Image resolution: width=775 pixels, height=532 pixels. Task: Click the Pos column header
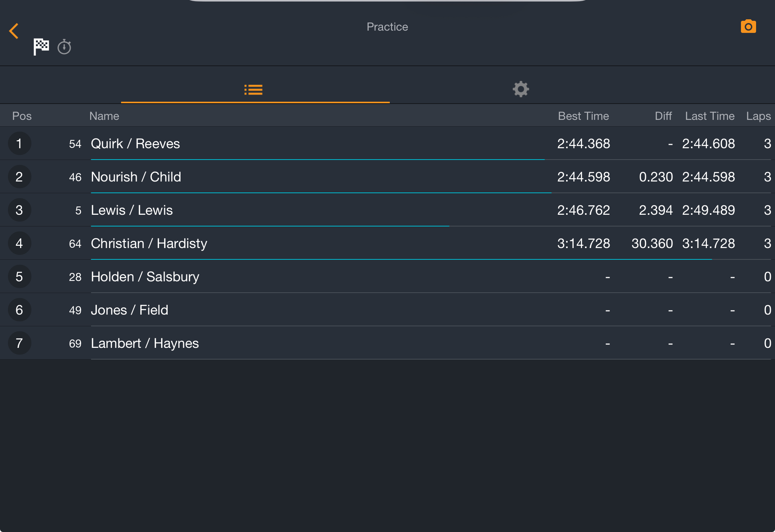pyautogui.click(x=22, y=116)
